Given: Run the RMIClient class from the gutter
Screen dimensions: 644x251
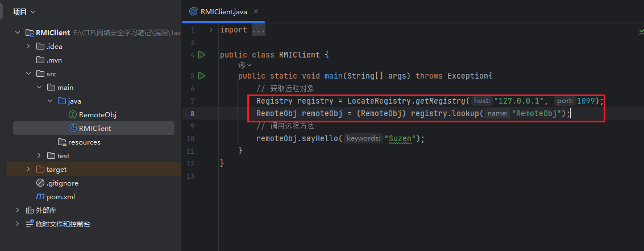Looking at the screenshot, I should (x=202, y=55).
